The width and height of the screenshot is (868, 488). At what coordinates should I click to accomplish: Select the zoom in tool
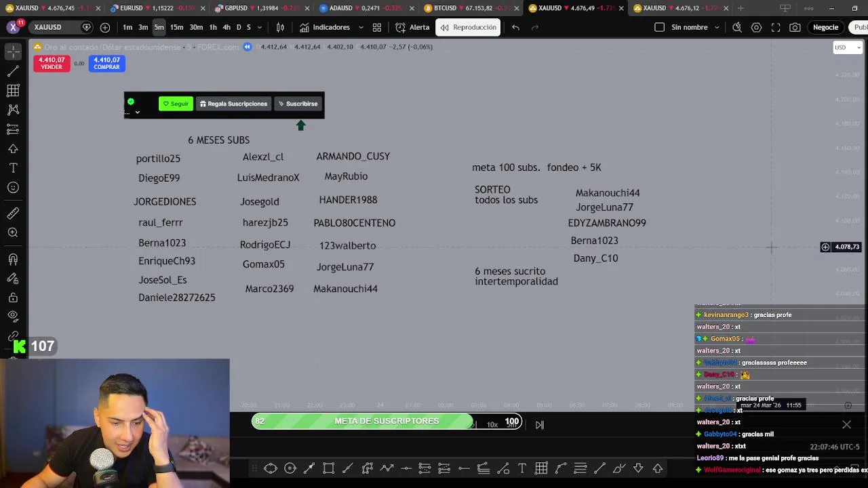coord(13,232)
